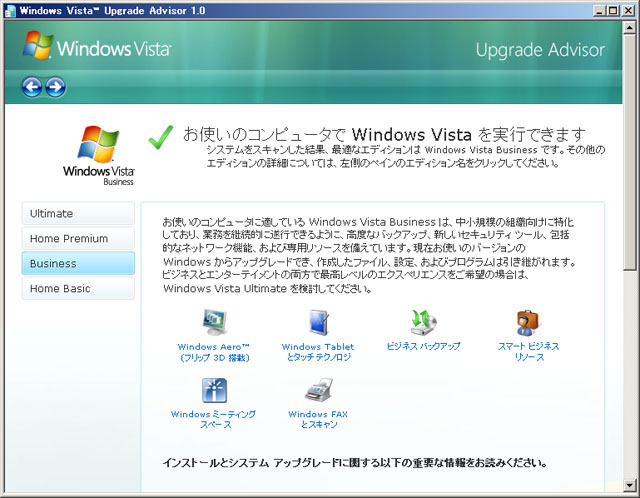This screenshot has height=498, width=640.
Task: Click the scrollbar down arrow
Action: click(629, 486)
